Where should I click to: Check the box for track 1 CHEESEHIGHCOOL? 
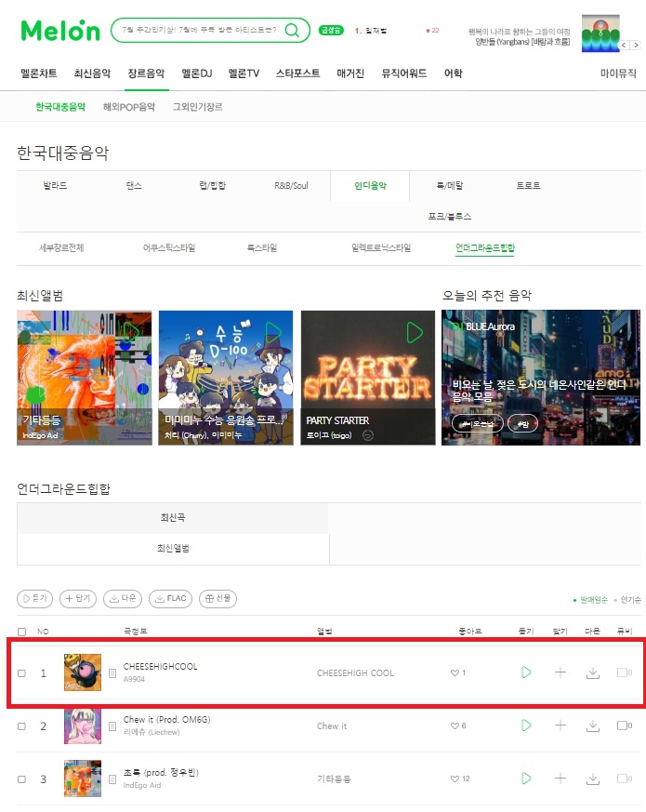click(x=21, y=673)
